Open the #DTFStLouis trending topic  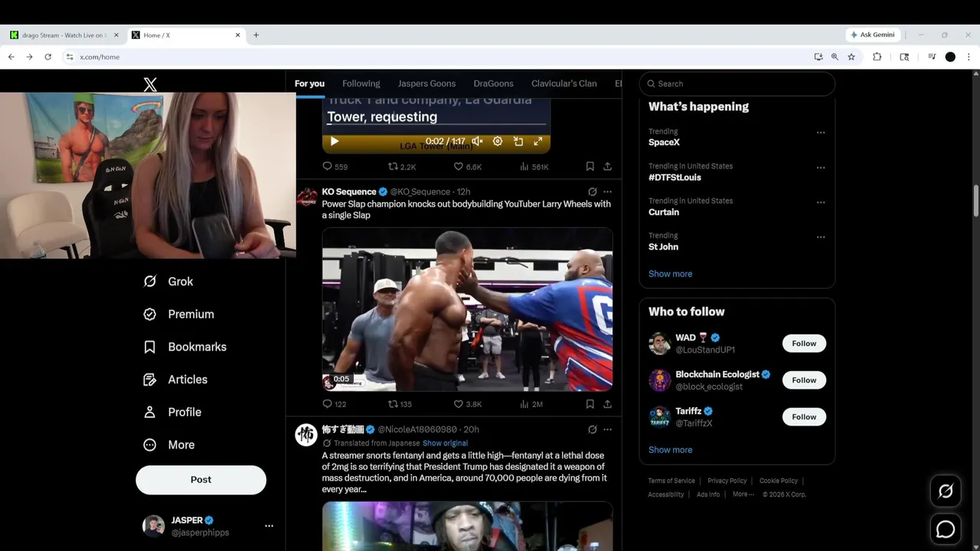[x=675, y=178]
